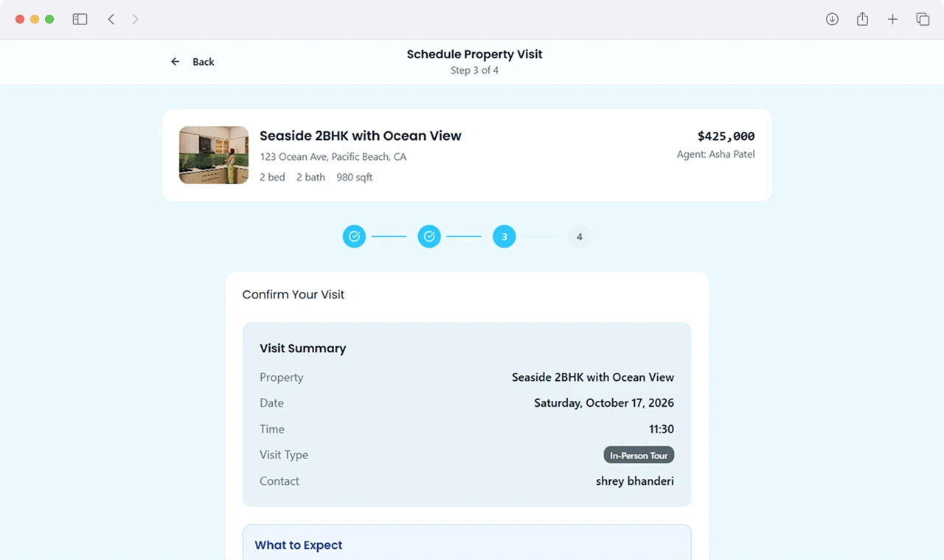Click the Schedule Property Visit title
This screenshot has width=944, height=560.
click(474, 55)
